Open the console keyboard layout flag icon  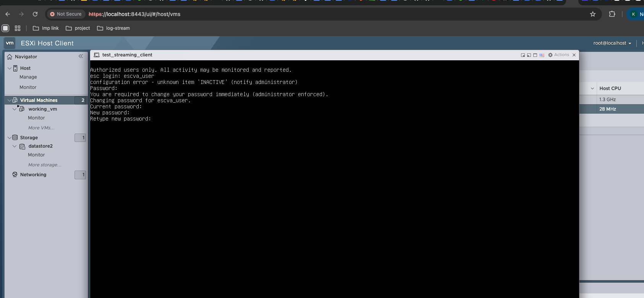point(542,55)
